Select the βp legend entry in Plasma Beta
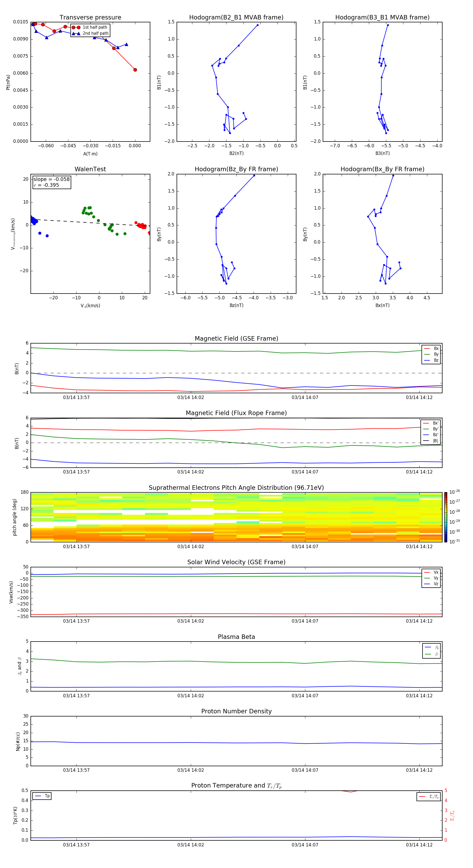 pyautogui.click(x=431, y=647)
